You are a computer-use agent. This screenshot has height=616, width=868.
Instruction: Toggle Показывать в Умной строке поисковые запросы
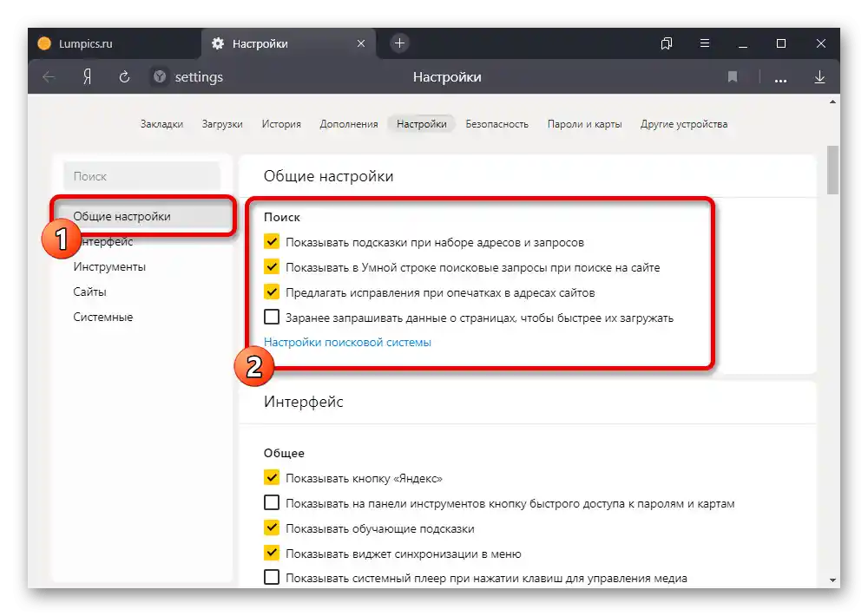[271, 266]
